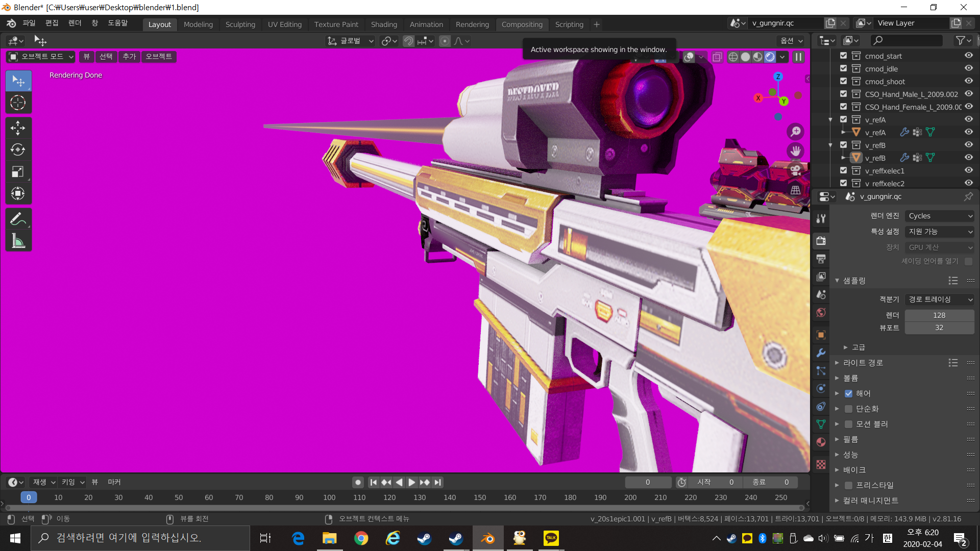The image size is (980, 551).
Task: Open the 특성 설정 feature set dropdown
Action: [940, 231]
